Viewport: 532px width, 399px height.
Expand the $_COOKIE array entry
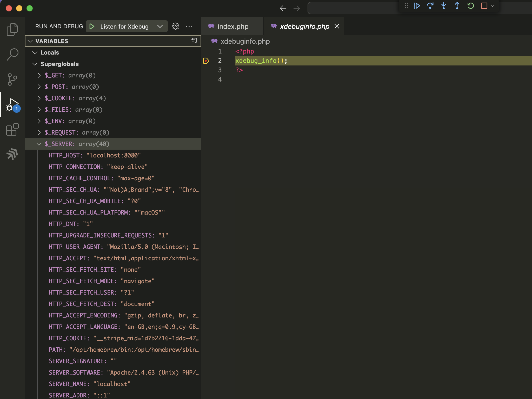(x=39, y=98)
